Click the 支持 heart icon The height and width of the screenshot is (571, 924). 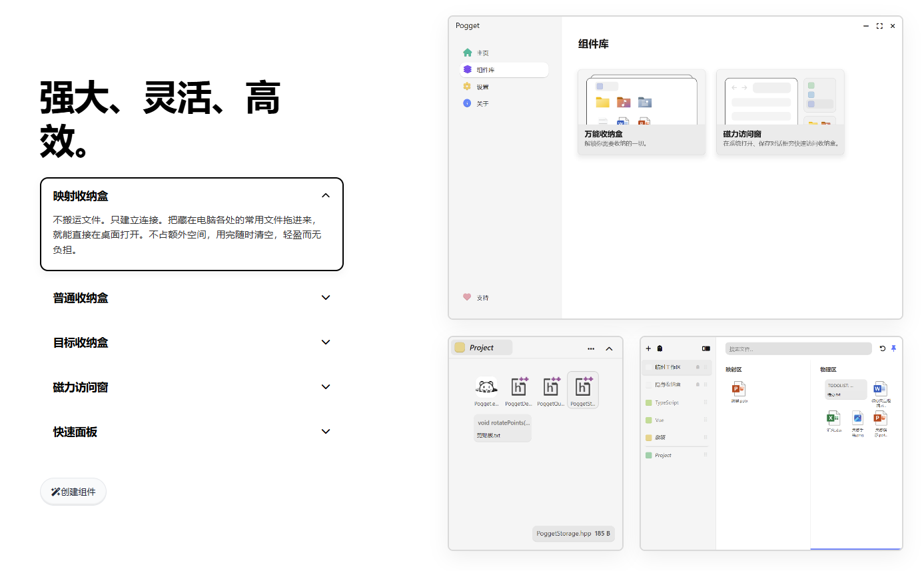[x=468, y=297]
